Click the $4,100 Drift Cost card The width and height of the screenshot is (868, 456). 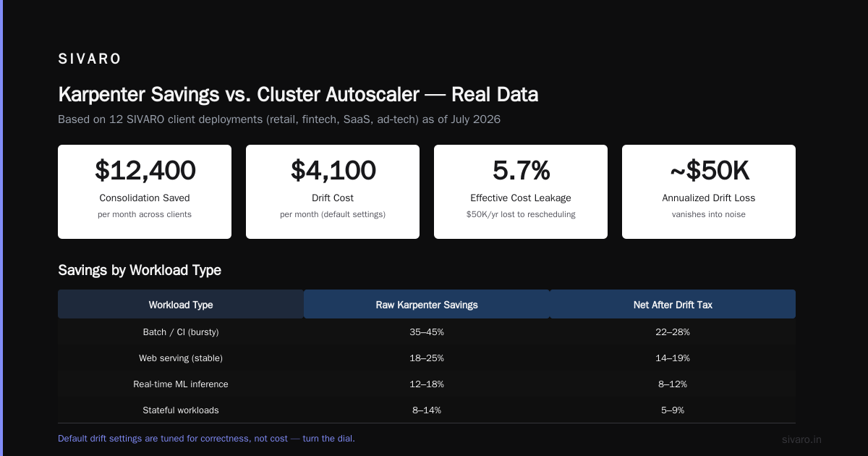coord(333,192)
